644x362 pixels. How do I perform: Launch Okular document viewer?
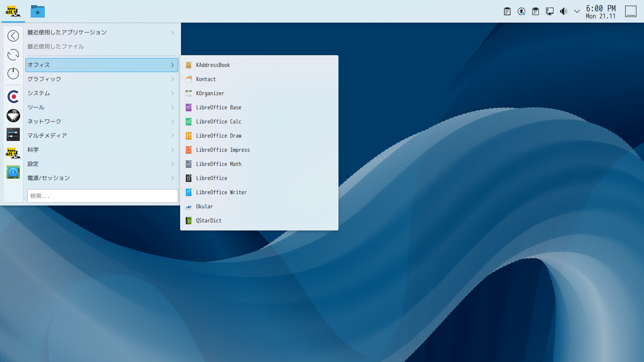coord(259,206)
